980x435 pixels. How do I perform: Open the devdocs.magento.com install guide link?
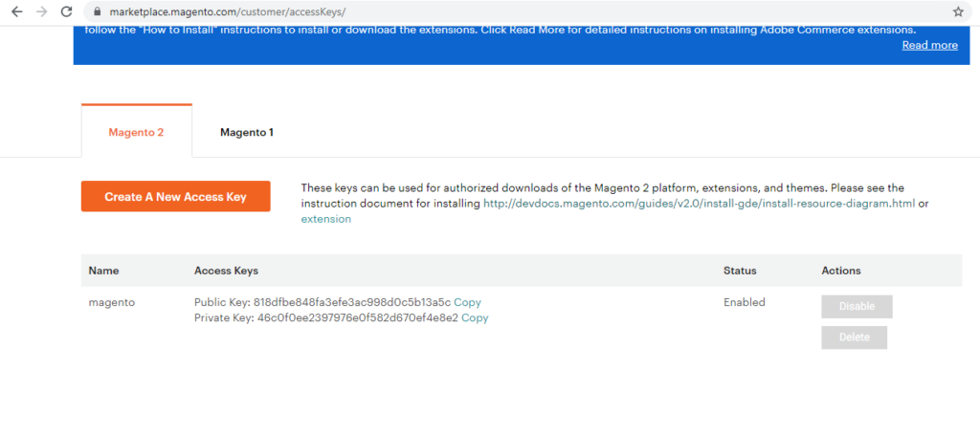(x=700, y=204)
